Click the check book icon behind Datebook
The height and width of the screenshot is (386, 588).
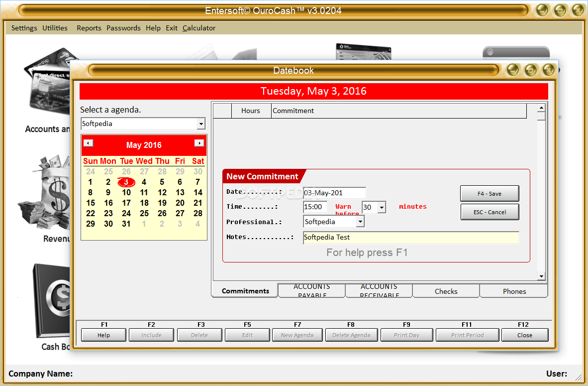pyautogui.click(x=363, y=52)
